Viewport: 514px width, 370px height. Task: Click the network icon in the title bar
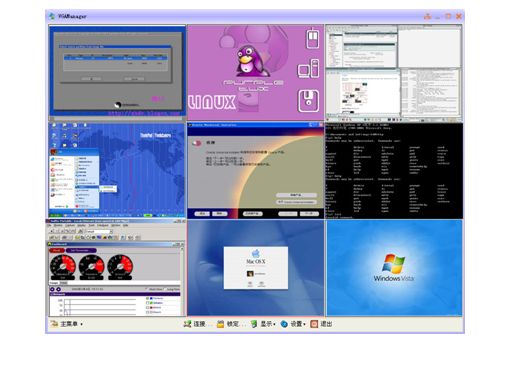[427, 16]
